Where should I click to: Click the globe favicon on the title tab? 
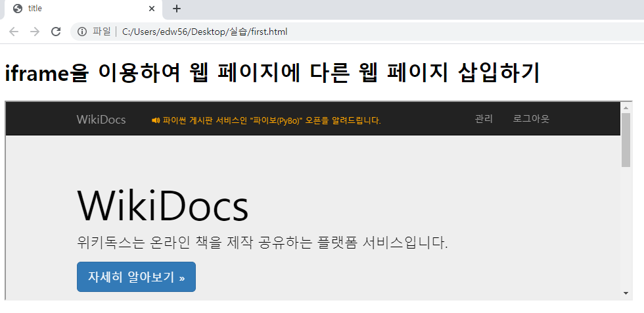point(18,8)
